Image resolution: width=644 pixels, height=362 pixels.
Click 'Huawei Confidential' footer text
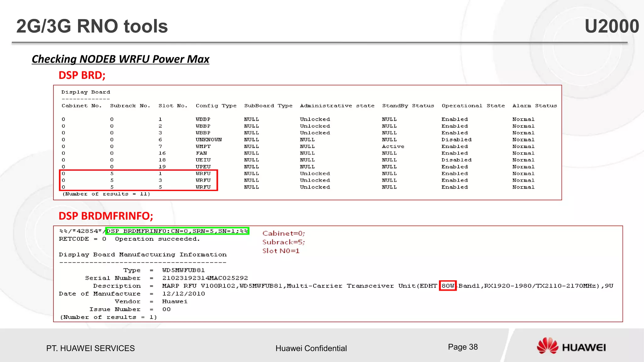click(x=311, y=348)
